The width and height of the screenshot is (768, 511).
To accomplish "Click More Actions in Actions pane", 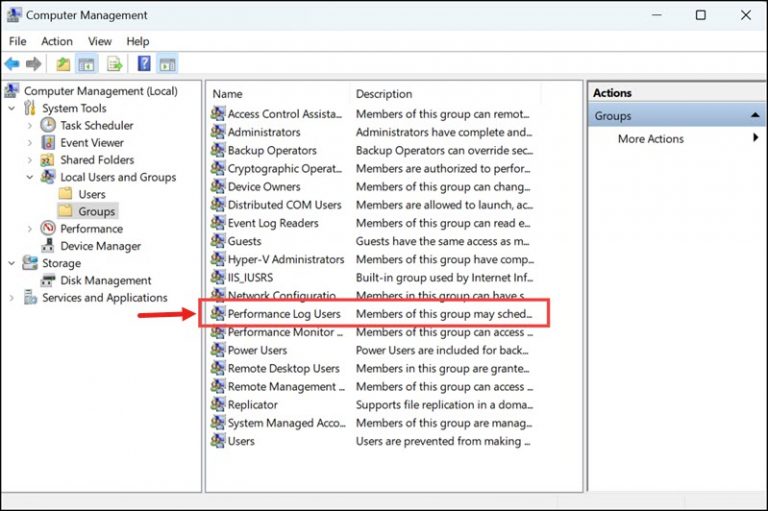I will 650,139.
